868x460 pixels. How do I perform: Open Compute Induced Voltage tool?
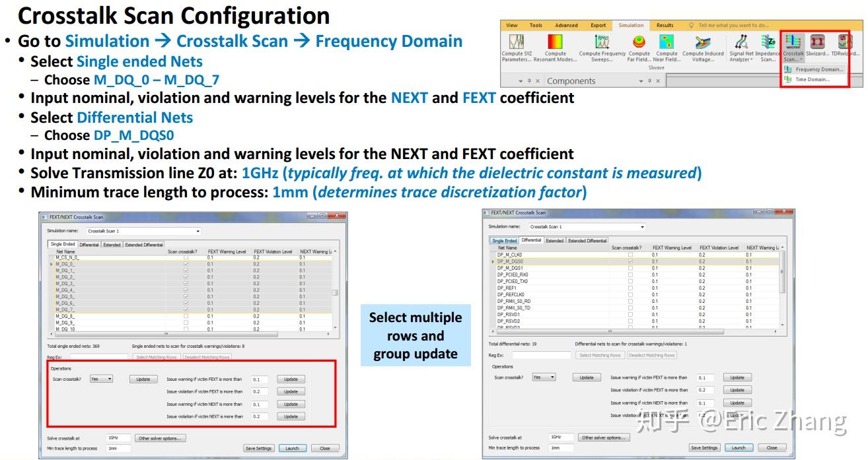pyautogui.click(x=703, y=48)
